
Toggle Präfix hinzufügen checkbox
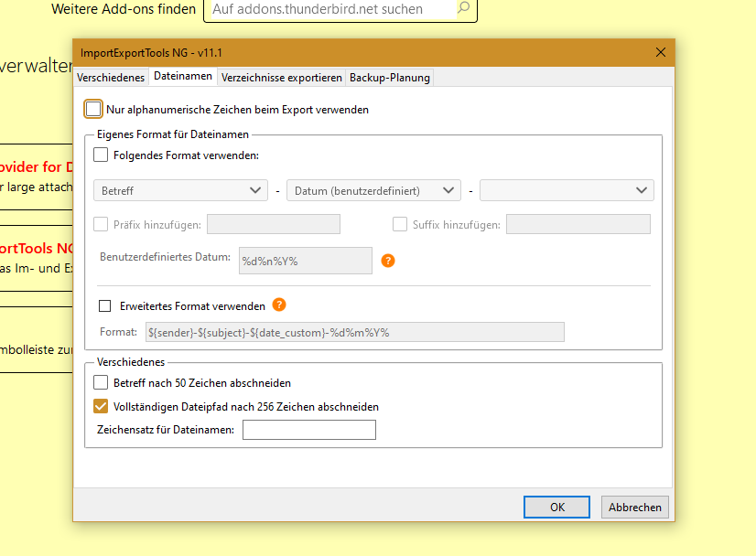point(101,224)
